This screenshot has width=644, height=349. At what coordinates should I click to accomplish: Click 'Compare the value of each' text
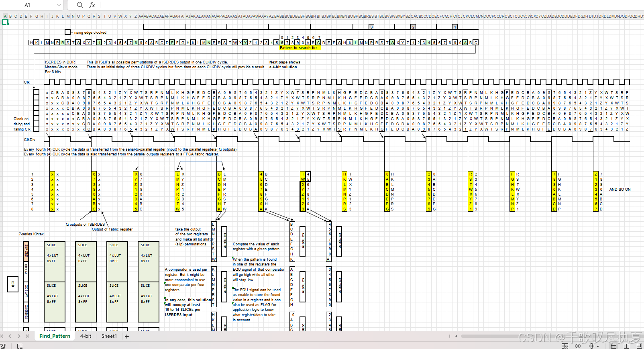pyautogui.click(x=256, y=244)
